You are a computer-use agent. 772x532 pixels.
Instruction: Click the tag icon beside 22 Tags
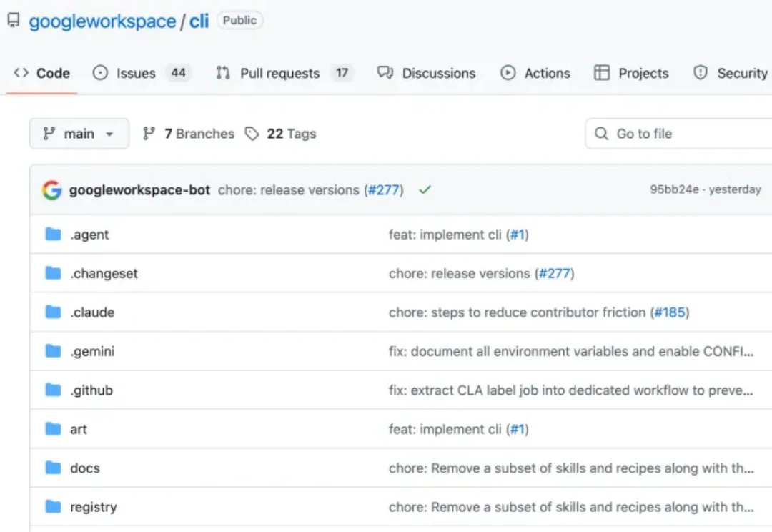click(x=252, y=134)
